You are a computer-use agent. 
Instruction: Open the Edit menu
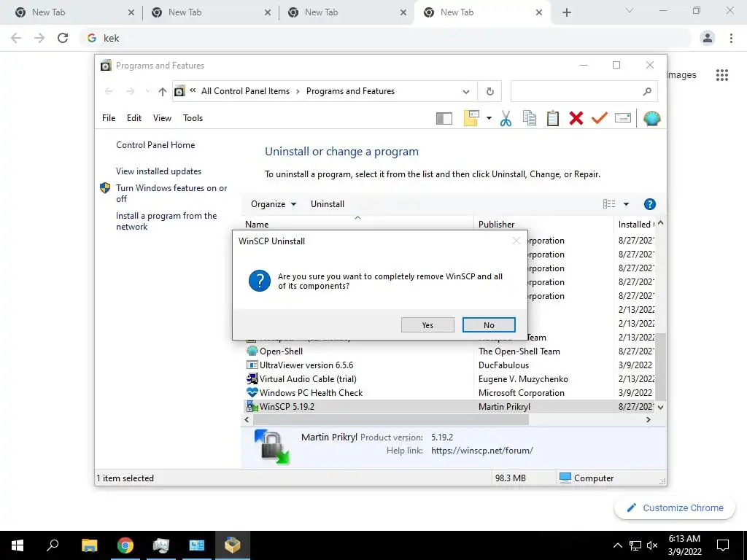click(134, 118)
